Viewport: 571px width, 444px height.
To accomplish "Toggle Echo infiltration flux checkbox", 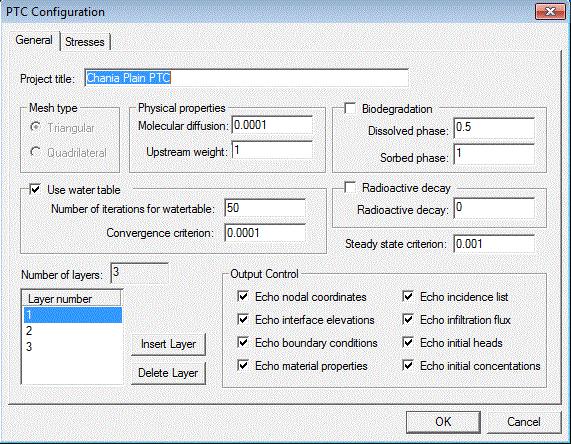I will [408, 319].
